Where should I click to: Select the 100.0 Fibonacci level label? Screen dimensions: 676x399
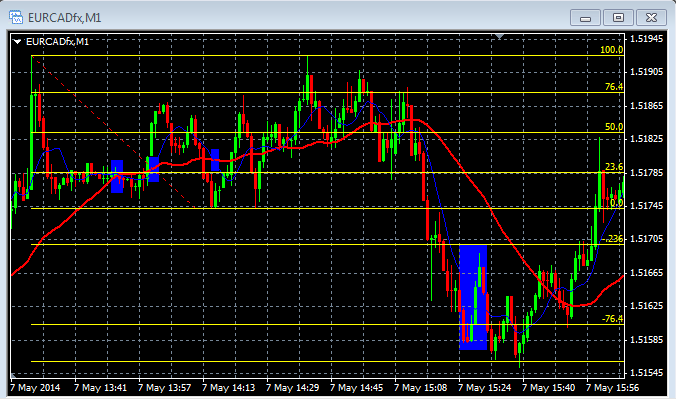click(x=611, y=50)
